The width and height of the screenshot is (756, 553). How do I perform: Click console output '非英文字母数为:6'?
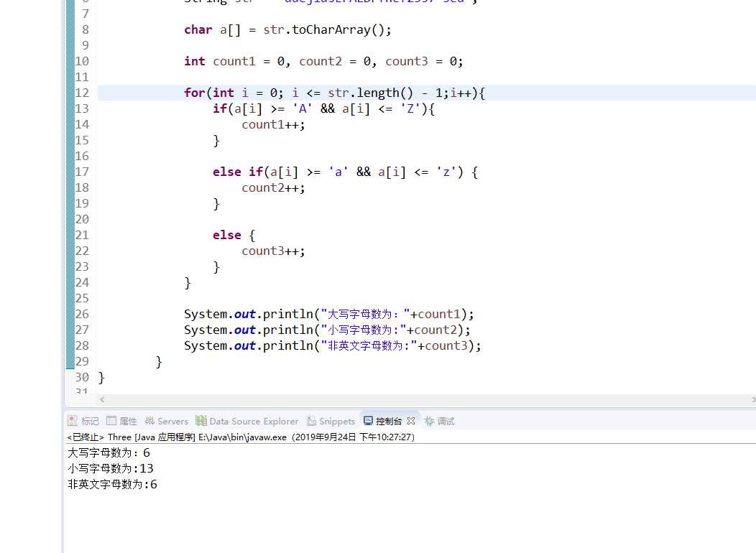point(112,485)
